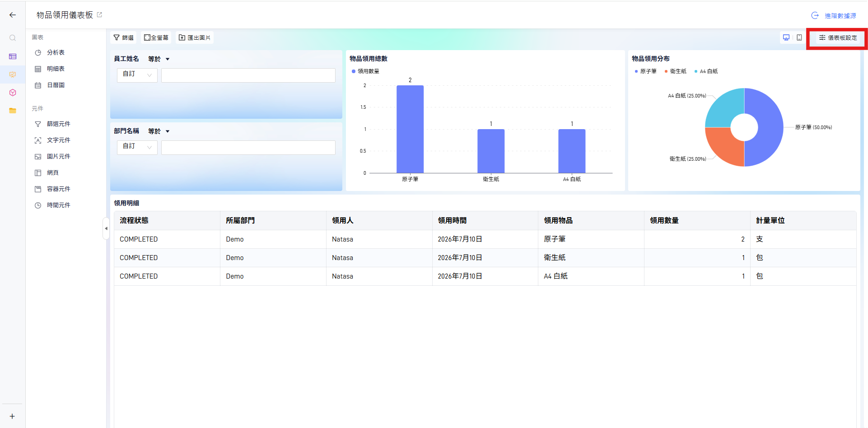The height and width of the screenshot is (428, 868).
Task: Select the 原子筆 bar in bar chart
Action: [410, 129]
